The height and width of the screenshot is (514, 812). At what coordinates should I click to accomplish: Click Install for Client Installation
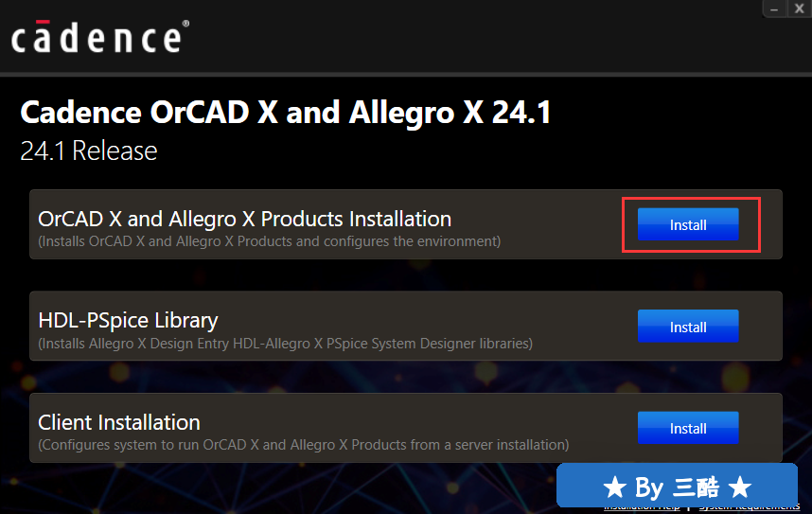click(688, 428)
